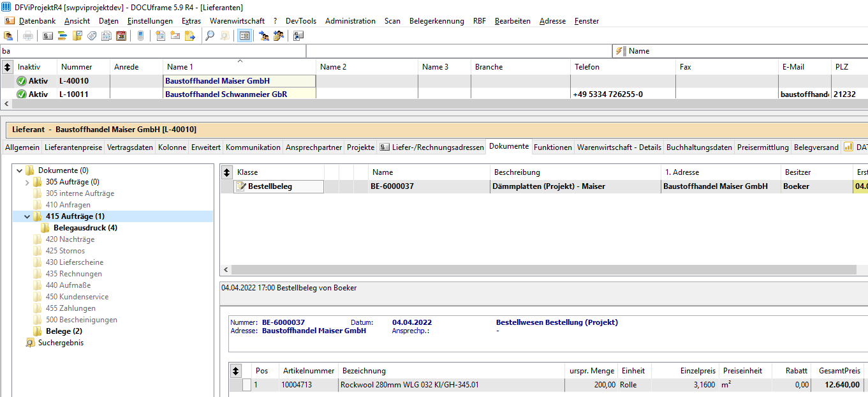Screen dimensions: 868x397
Task: Open the Liefer-/Rechnungsadressen tab
Action: click(431, 147)
